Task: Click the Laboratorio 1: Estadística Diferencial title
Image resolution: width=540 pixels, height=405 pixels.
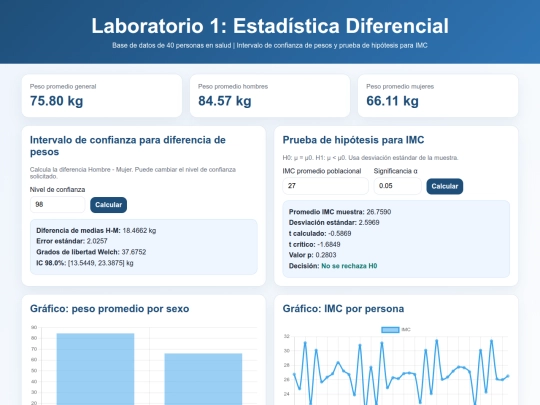Action: [270, 26]
